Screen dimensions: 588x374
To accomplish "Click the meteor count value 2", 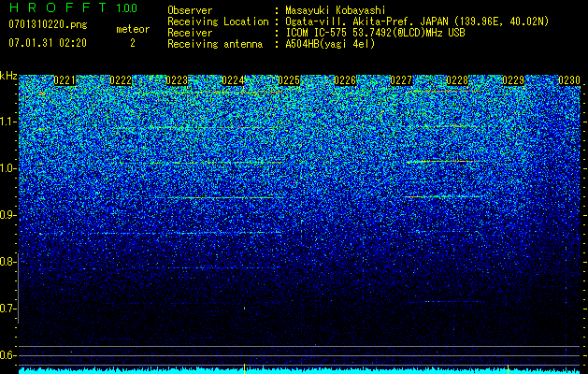I will point(133,43).
